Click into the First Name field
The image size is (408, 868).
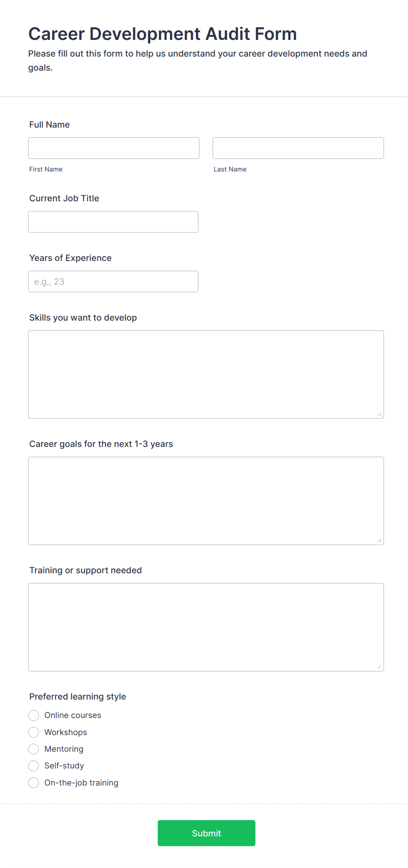(x=114, y=148)
